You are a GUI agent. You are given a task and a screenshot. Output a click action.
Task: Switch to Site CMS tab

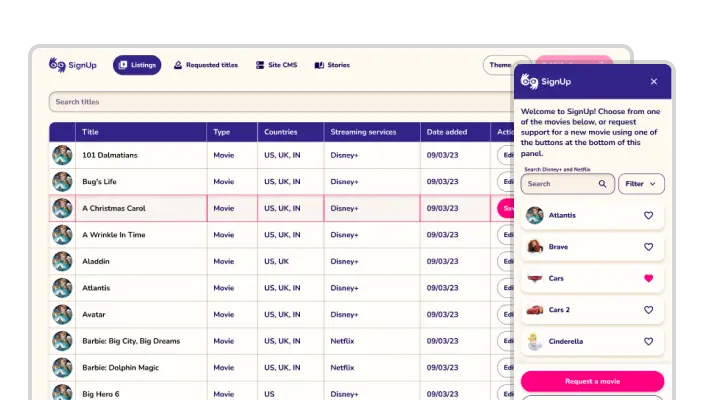point(277,65)
